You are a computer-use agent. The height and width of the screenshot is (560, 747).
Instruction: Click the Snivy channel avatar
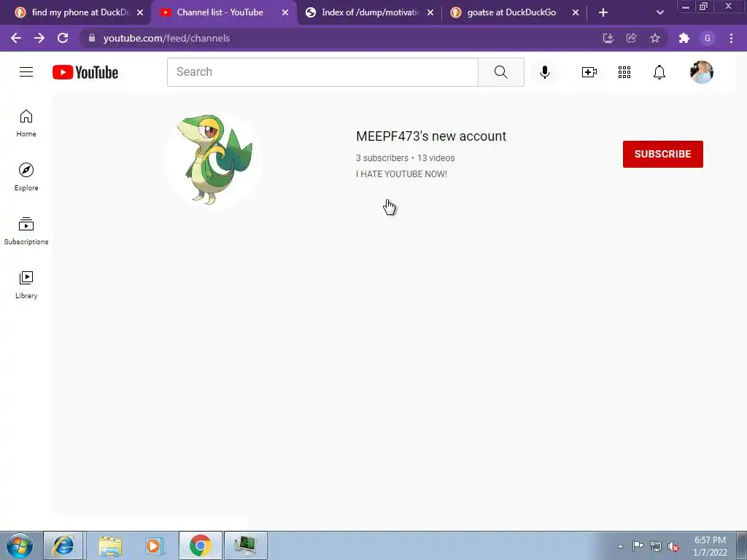[212, 159]
